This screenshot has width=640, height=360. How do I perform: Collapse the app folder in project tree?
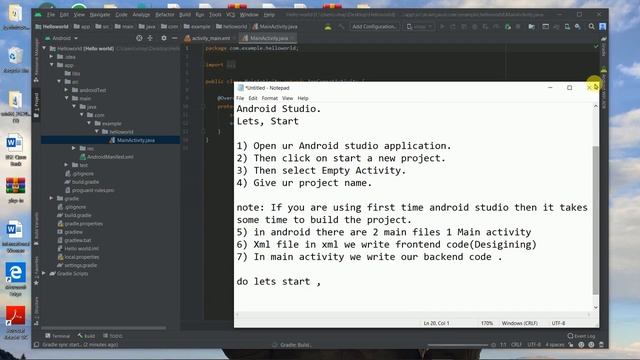[52, 65]
